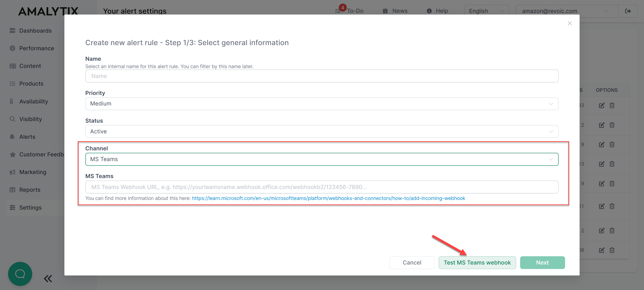Open the chat support bubble
This screenshot has width=644, height=290.
tap(20, 274)
